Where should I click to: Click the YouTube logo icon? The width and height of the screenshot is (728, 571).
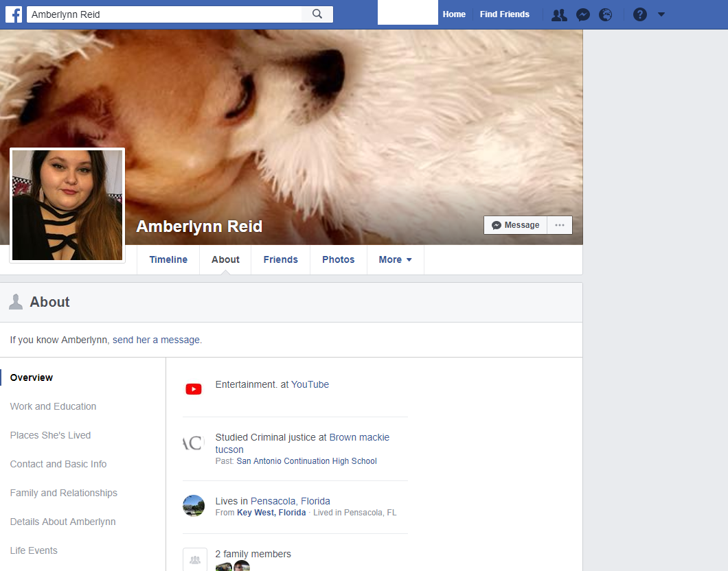tap(194, 388)
